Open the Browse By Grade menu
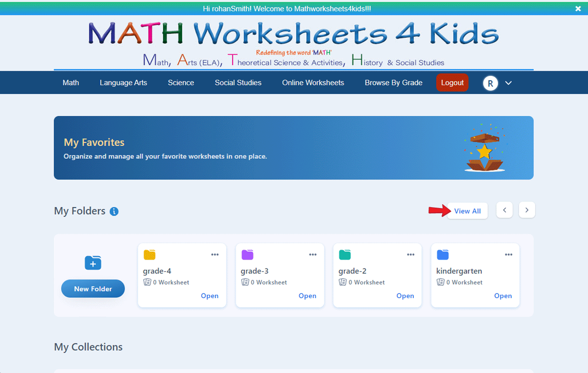Screen dimensions: 588x373 click(x=393, y=83)
